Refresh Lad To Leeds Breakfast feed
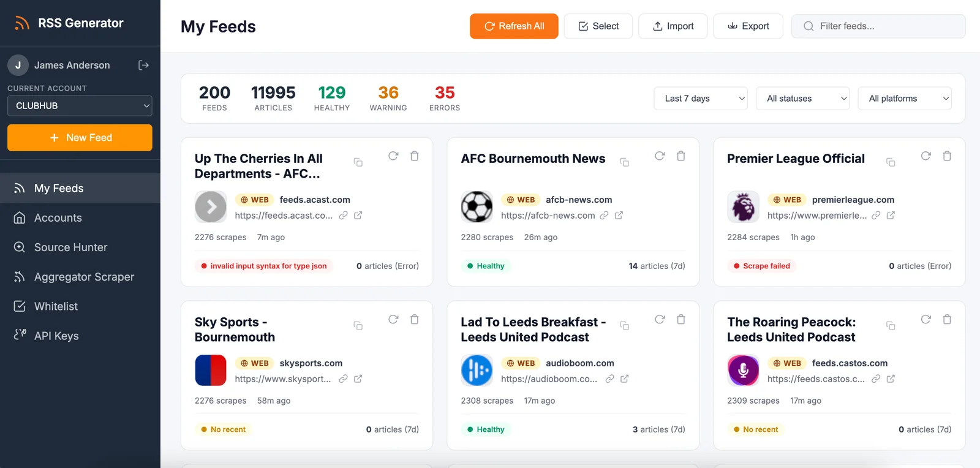980x468 pixels. pos(660,320)
